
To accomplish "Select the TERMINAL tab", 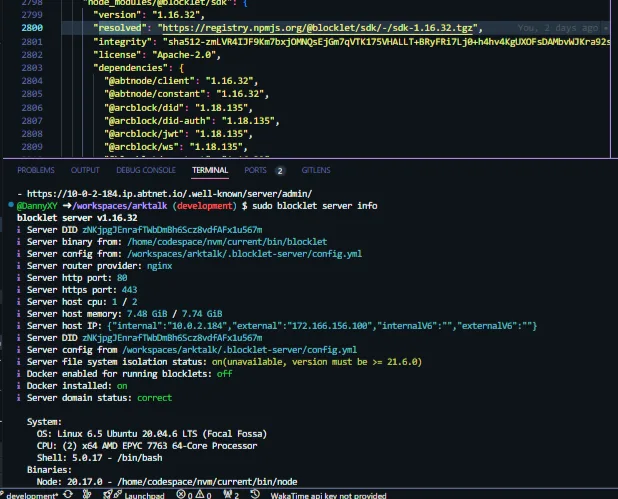I will click(210, 170).
